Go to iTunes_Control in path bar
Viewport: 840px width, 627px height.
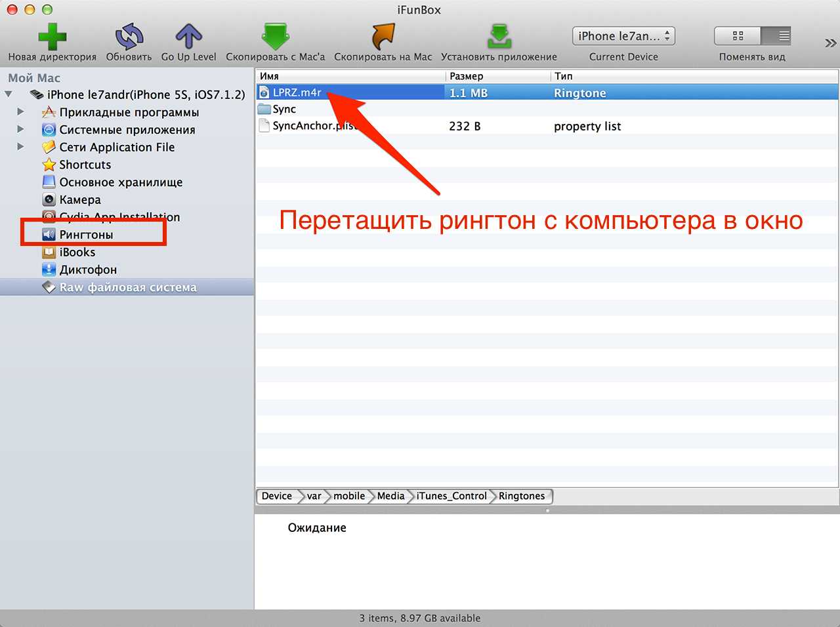451,496
